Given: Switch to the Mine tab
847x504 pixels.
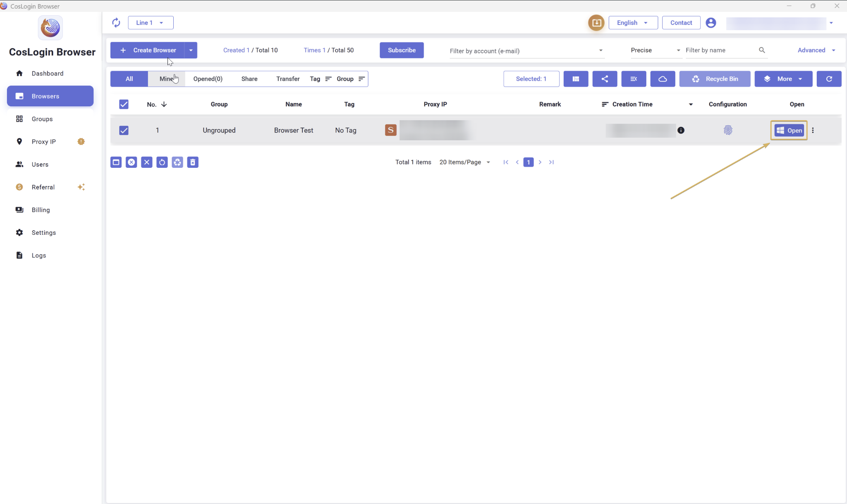Looking at the screenshot, I should point(166,79).
